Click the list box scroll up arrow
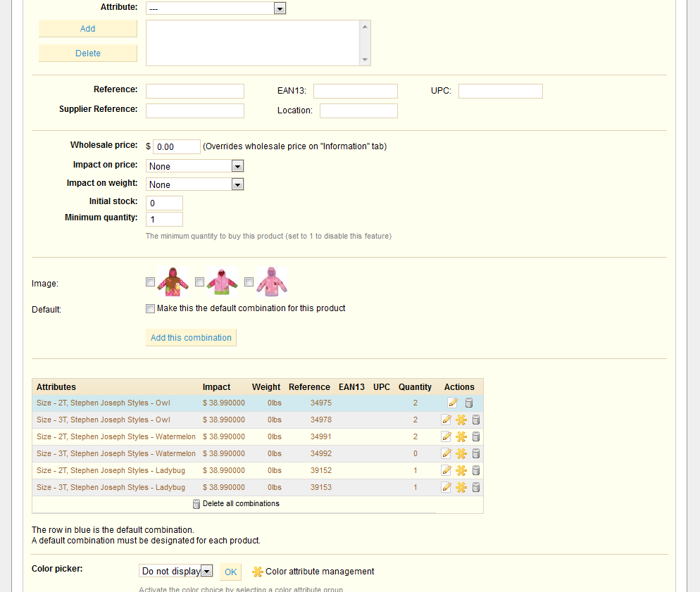The width and height of the screenshot is (700, 592). tap(365, 27)
